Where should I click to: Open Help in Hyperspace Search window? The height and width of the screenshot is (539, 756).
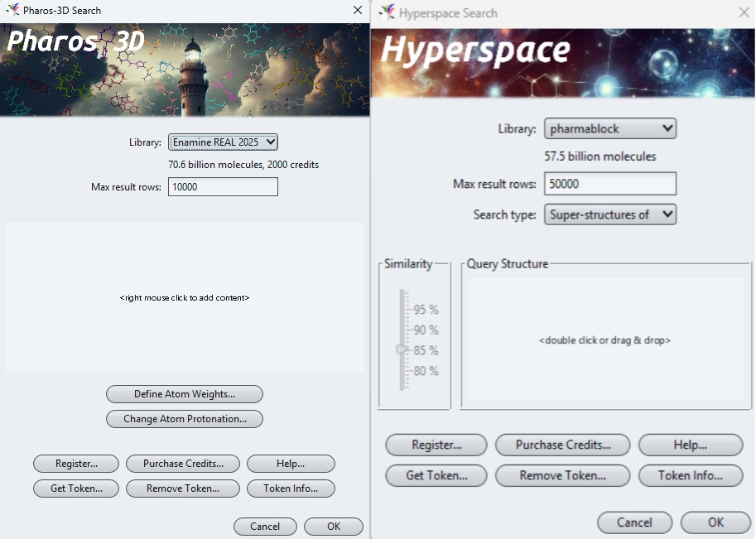click(x=691, y=445)
